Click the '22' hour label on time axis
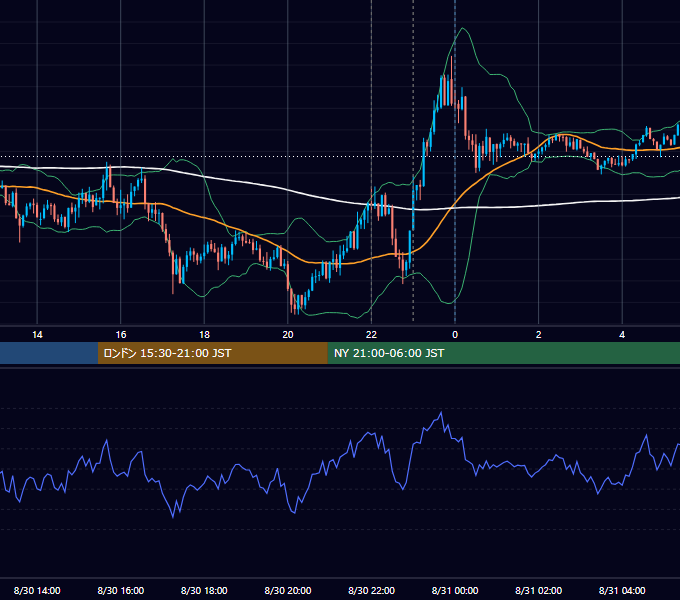The height and width of the screenshot is (600, 680). tap(371, 335)
